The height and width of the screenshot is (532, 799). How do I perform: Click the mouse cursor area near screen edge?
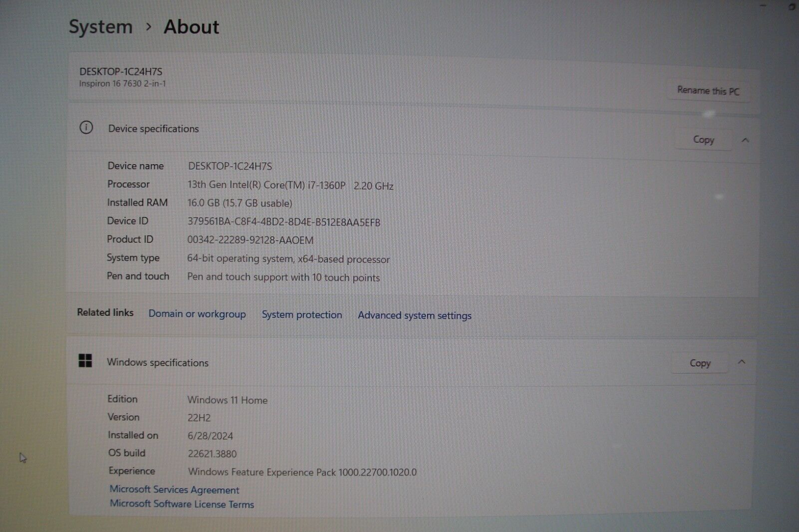[22, 458]
